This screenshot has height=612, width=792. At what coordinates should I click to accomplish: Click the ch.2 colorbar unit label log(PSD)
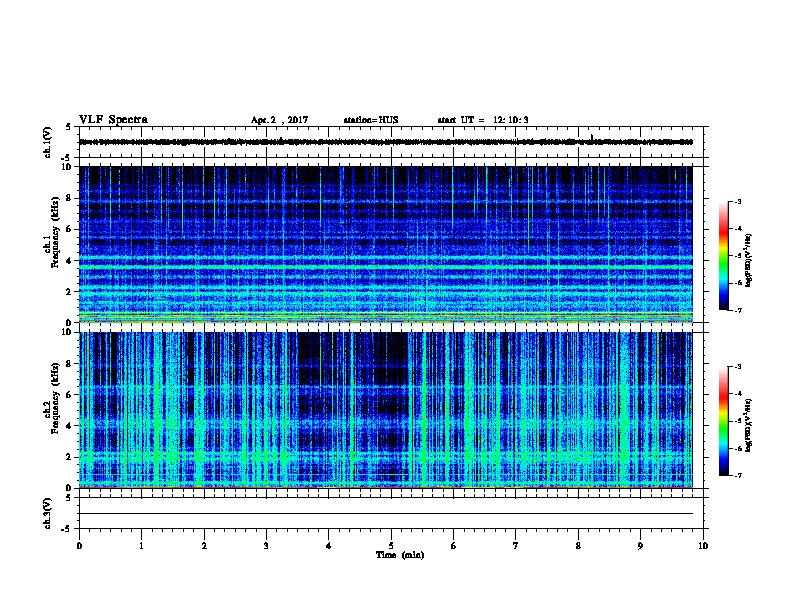[x=748, y=425]
